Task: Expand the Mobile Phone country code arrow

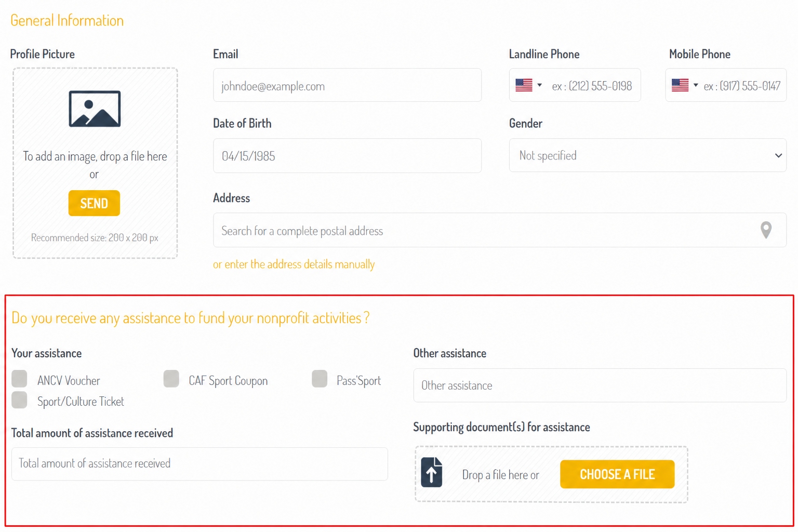Action: tap(696, 85)
